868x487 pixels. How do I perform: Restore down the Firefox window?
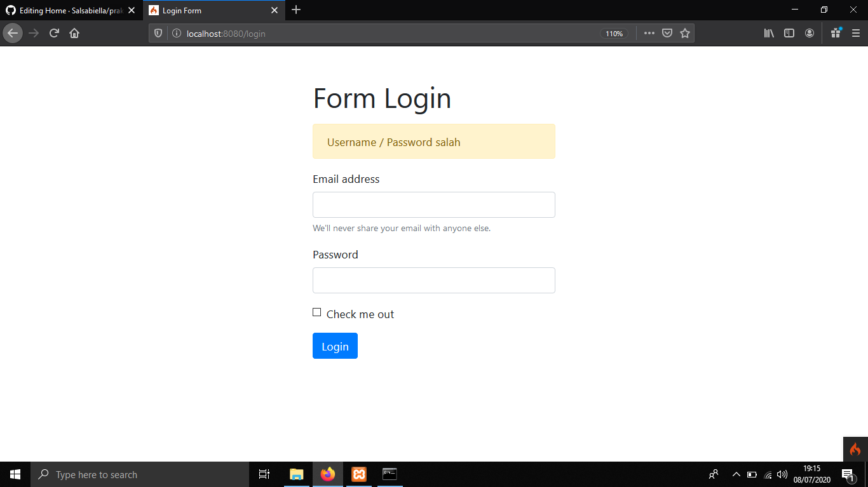(824, 10)
